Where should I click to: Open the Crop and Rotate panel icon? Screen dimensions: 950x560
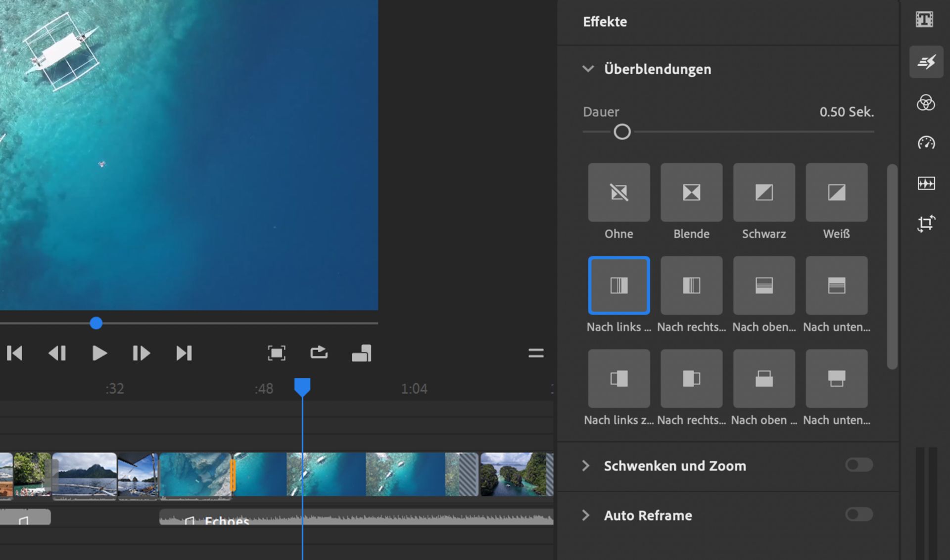[926, 224]
